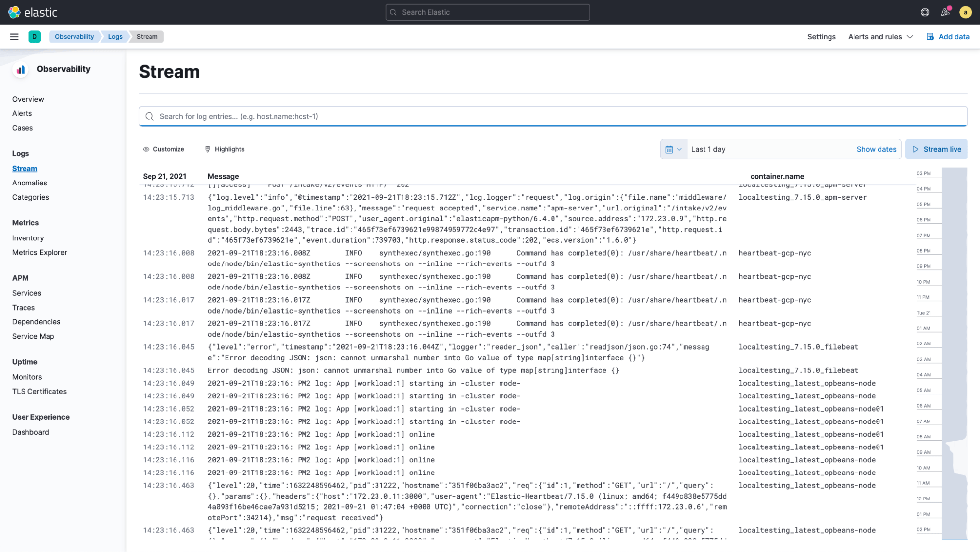Viewport: 980px width, 552px height.
Task: Click the Search for log entries field
Action: tap(553, 117)
